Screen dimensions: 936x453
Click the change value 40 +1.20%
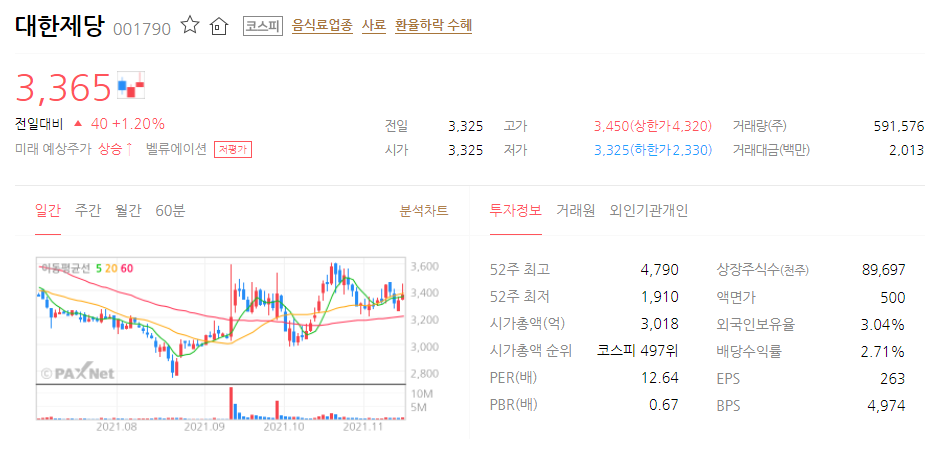tap(128, 124)
